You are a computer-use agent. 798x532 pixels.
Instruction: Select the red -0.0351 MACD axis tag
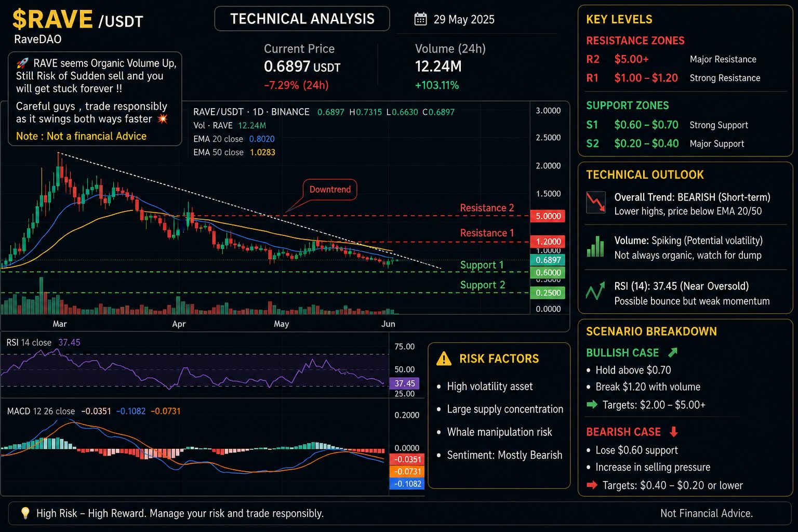(407, 459)
